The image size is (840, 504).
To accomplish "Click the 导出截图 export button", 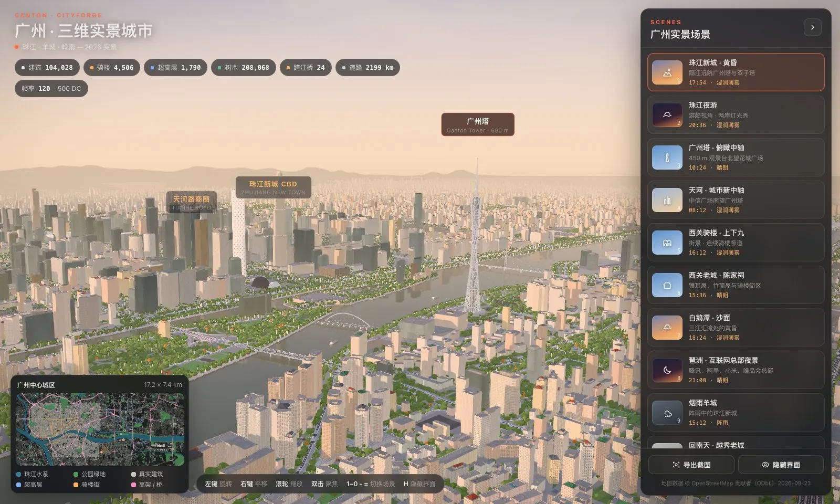I will 691,465.
